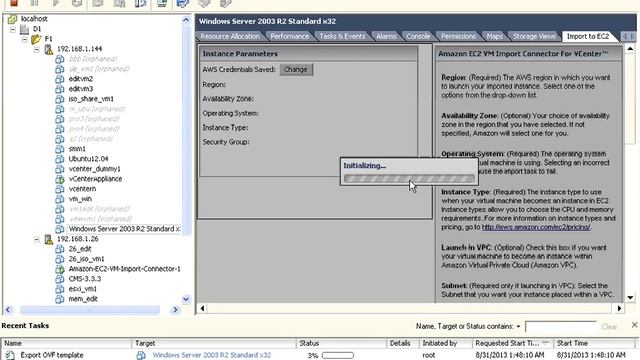Collapse the 192.168.1.144 host node
The image size is (640, 360).
click(x=37, y=49)
